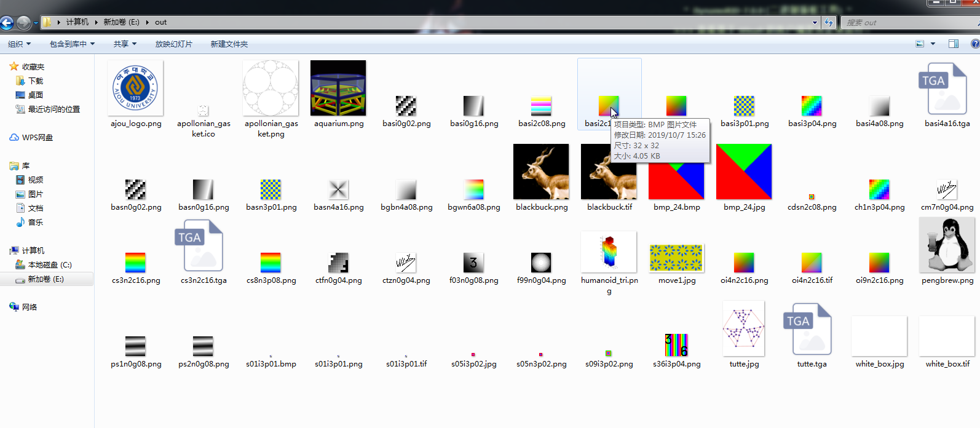
Task: Select the tutte.tga file icon
Action: [812, 329]
